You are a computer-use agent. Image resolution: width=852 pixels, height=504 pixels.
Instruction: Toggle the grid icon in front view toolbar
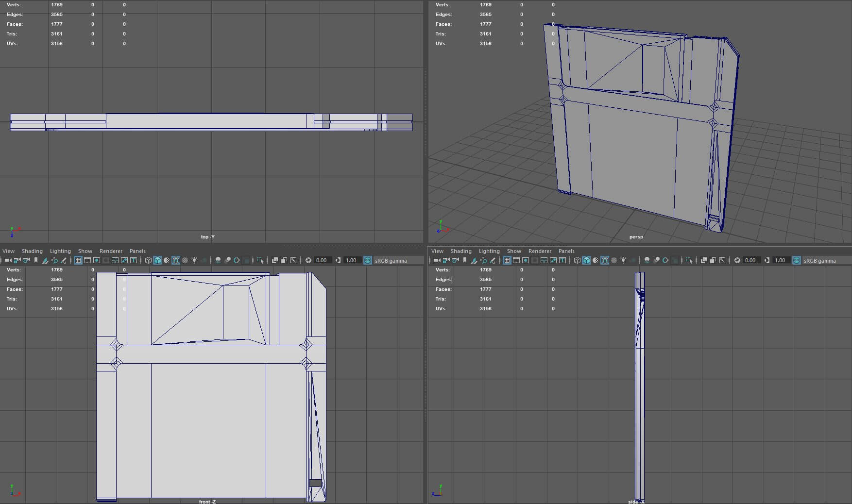tap(78, 261)
